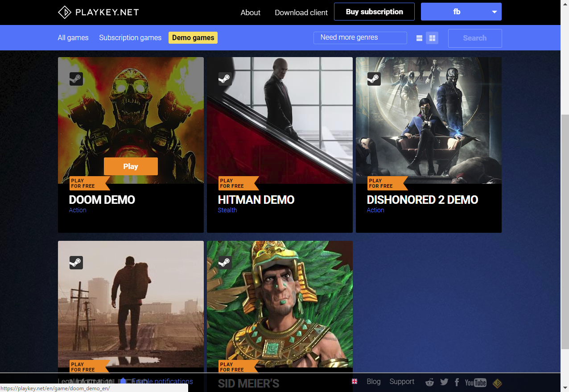This screenshot has height=392, width=569.
Task: Open the Facebook social icon
Action: pyautogui.click(x=457, y=382)
